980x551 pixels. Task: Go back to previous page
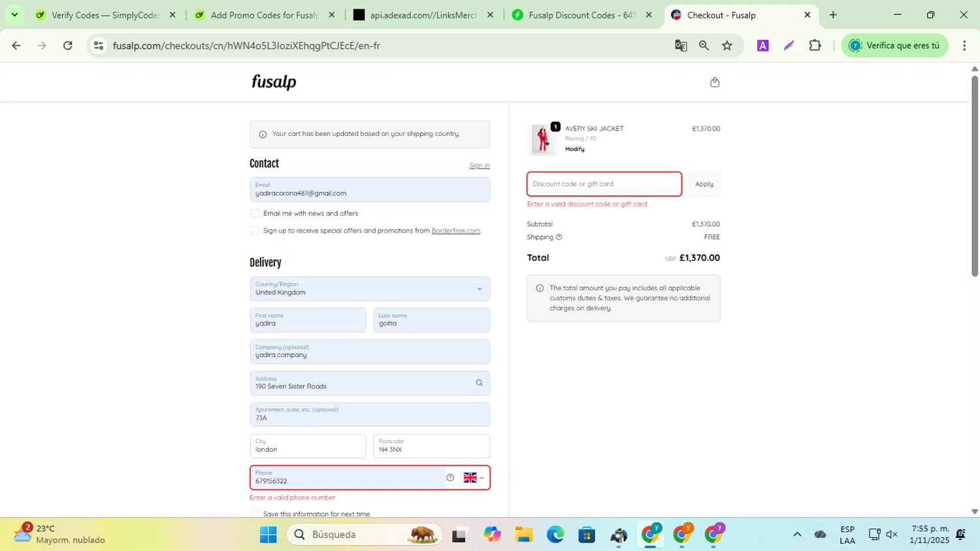click(x=16, y=46)
